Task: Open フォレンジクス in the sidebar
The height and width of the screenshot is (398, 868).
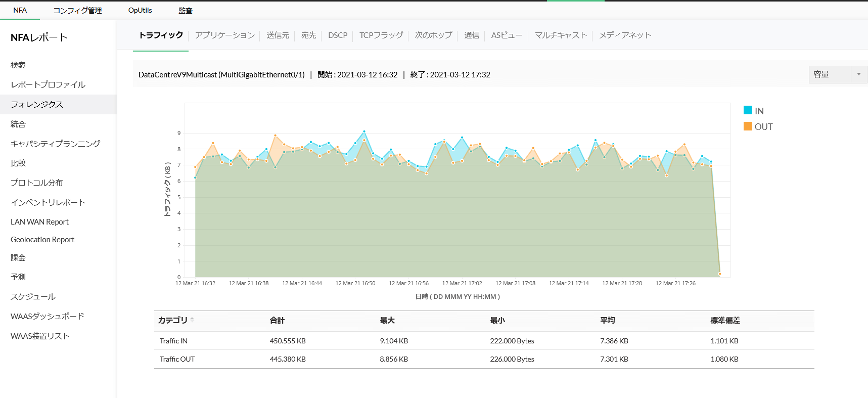Action: click(x=37, y=105)
